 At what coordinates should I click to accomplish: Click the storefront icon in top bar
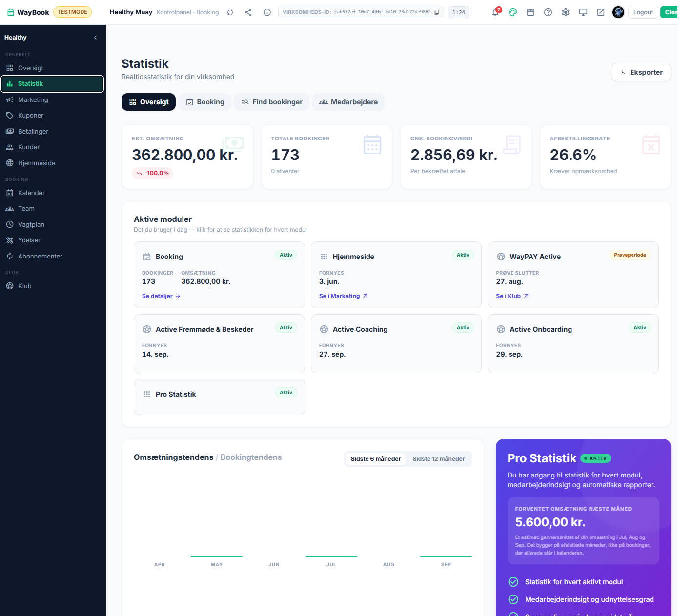point(530,12)
